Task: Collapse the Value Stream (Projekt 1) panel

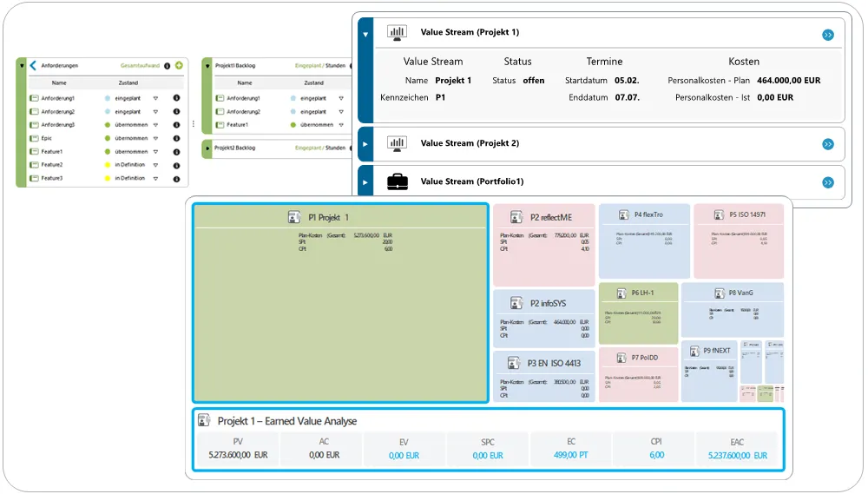Action: click(x=365, y=35)
